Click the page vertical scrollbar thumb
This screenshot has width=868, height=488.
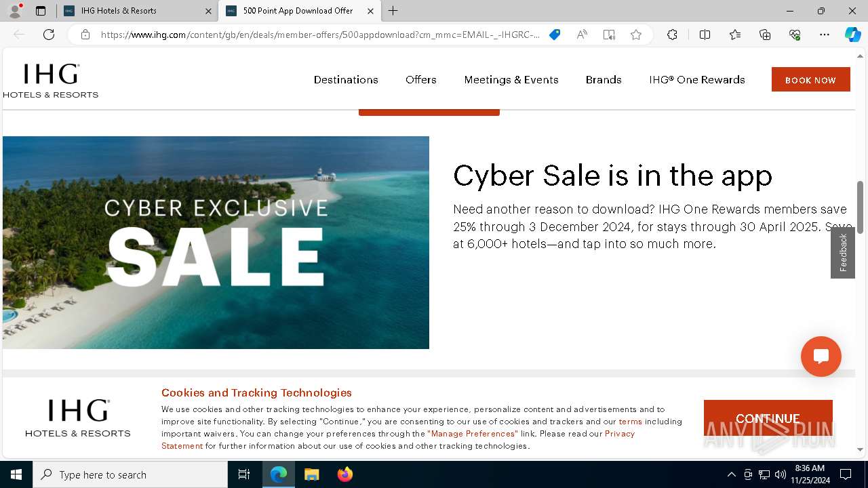(x=860, y=207)
